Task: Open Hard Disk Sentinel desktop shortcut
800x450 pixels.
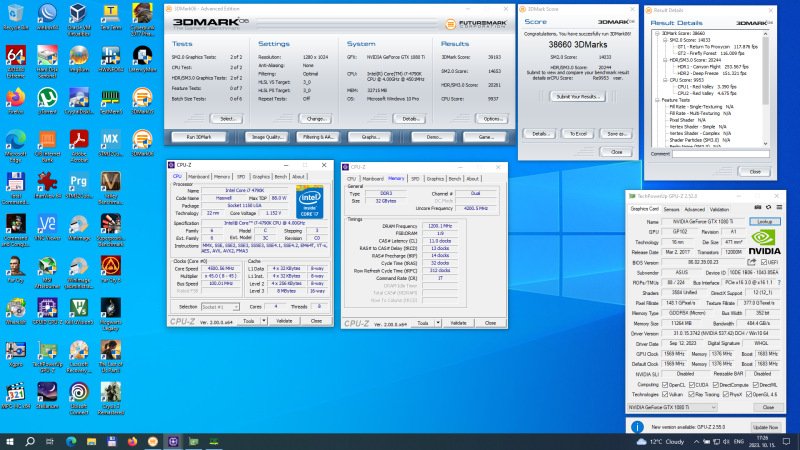Action: pos(47,62)
